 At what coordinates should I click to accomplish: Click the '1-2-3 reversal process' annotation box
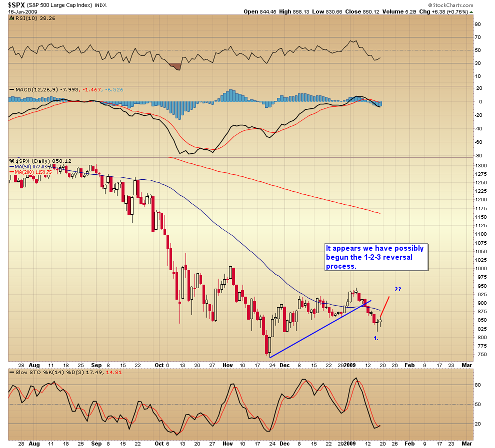pyautogui.click(x=376, y=257)
